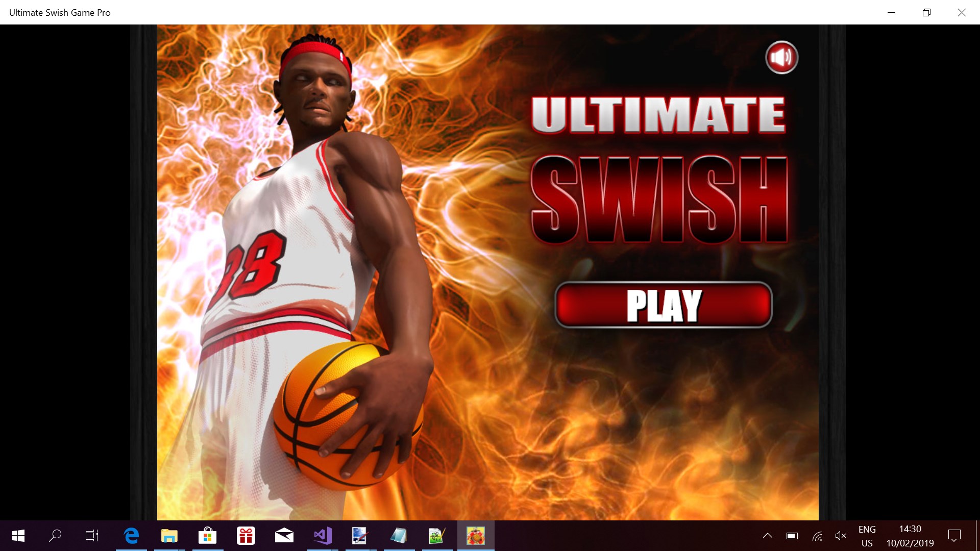The width and height of the screenshot is (980, 551).
Task: Open Action Center notifications
Action: (954, 536)
